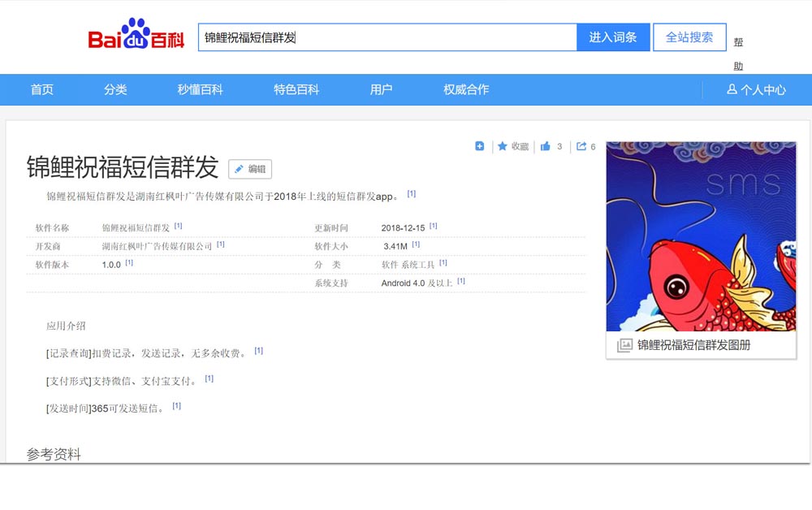Open the 帮助 link
Viewport: 812px width, 510px height.
coord(737,52)
